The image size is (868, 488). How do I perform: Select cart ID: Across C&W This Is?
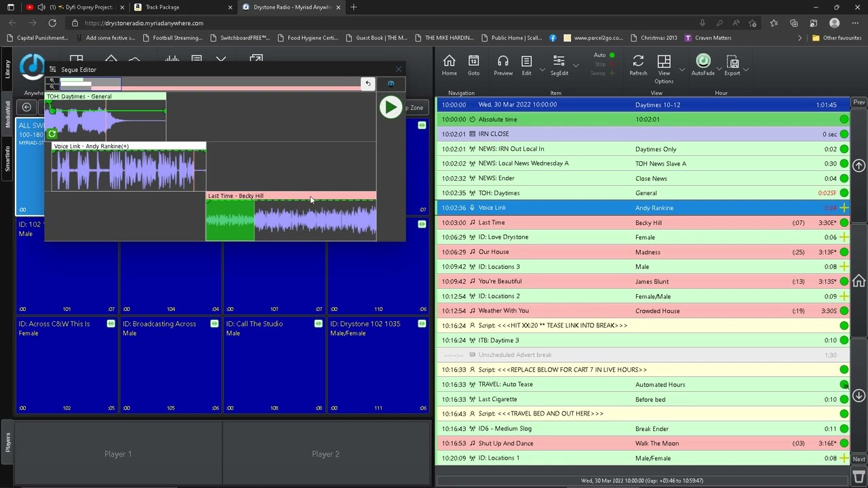point(66,365)
